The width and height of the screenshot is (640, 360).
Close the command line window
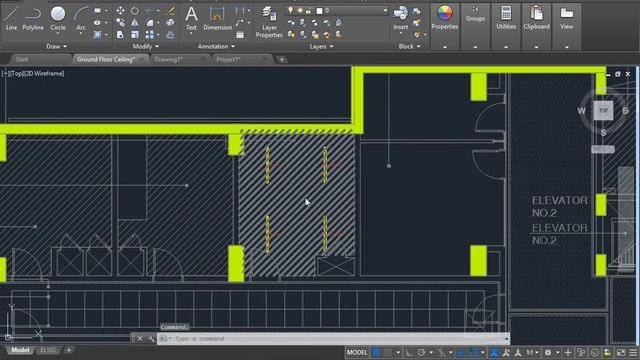tap(140, 338)
